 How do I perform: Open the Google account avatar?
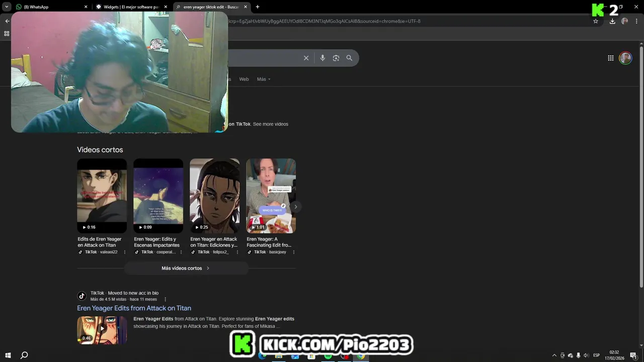pyautogui.click(x=625, y=58)
